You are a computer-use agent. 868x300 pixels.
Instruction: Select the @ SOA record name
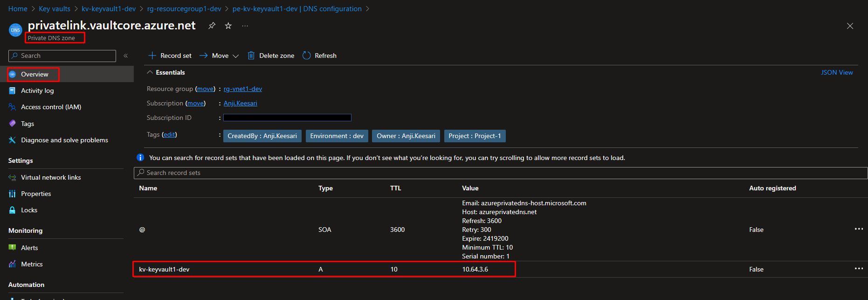point(142,230)
